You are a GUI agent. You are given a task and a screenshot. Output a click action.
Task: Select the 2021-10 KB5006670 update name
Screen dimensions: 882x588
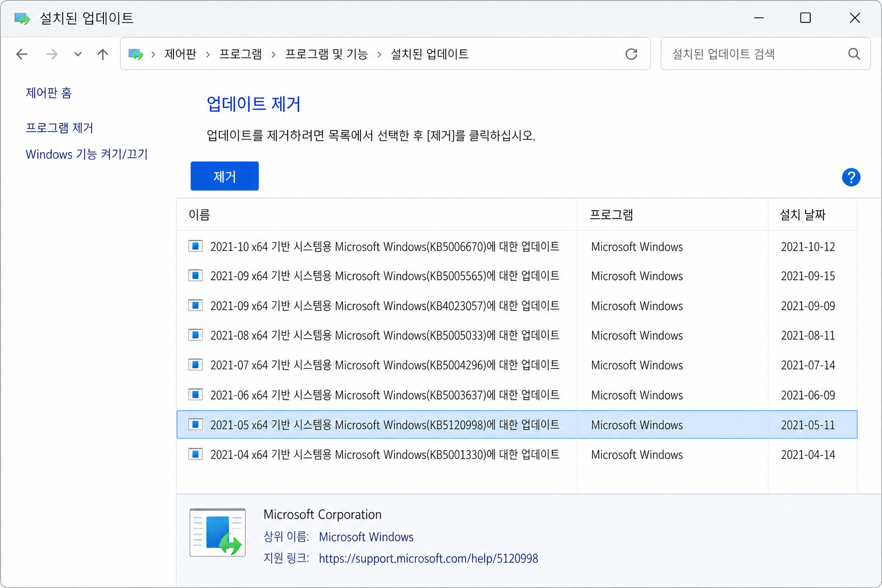(385, 246)
